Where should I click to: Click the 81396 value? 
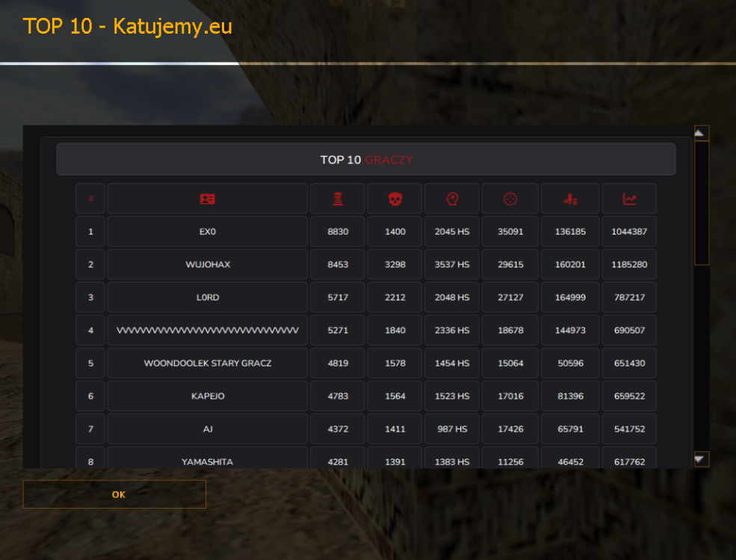570,396
